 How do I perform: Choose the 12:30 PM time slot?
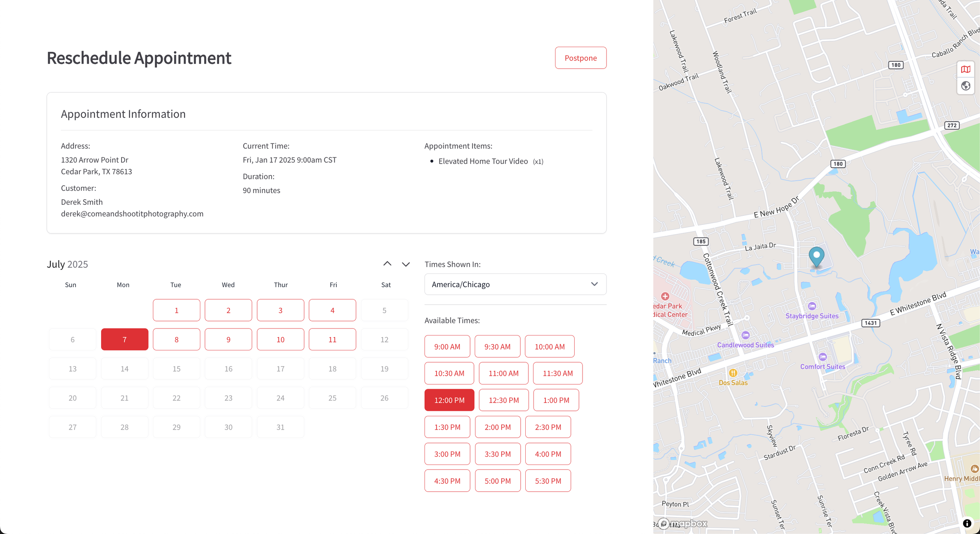(x=503, y=400)
